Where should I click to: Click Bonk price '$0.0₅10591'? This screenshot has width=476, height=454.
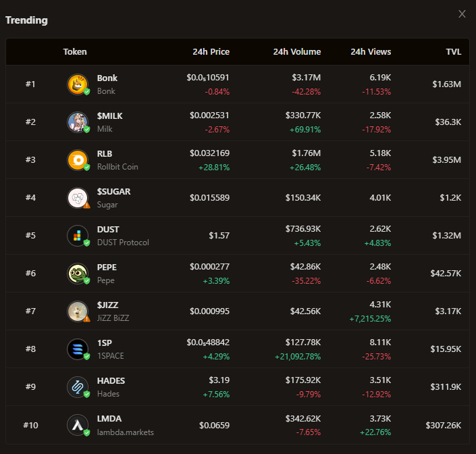(x=208, y=78)
